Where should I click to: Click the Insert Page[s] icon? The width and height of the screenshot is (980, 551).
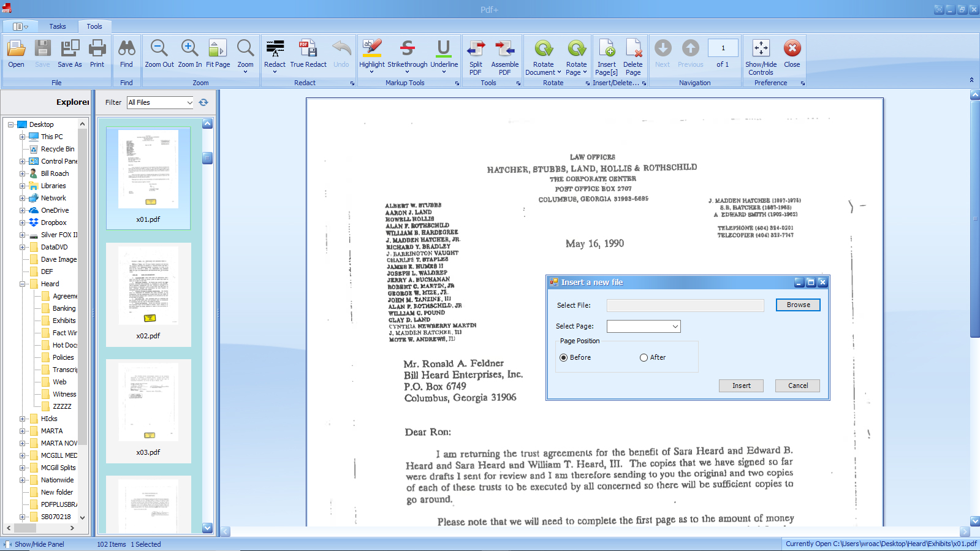[607, 57]
